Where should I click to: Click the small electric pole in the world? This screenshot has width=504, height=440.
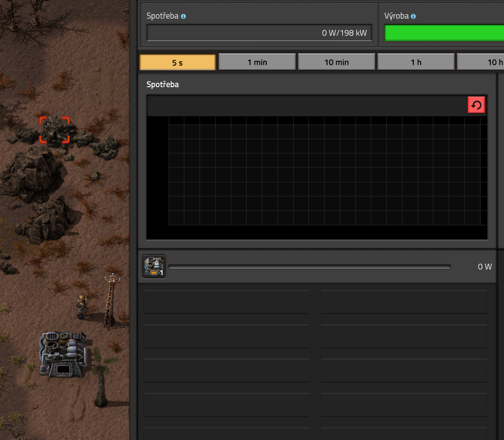111,301
